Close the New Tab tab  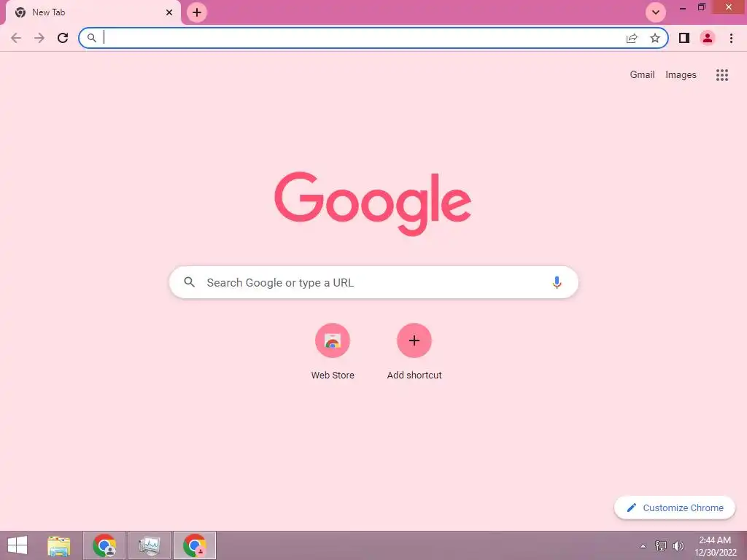click(x=169, y=12)
